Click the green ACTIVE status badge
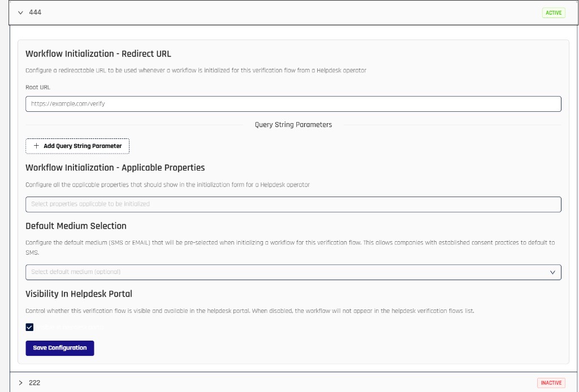This screenshot has height=392, width=579. click(x=553, y=12)
